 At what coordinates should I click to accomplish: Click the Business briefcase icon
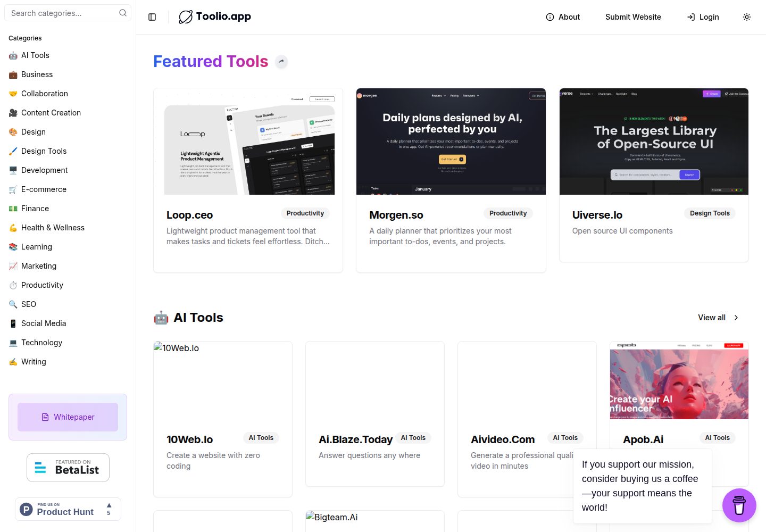13,74
